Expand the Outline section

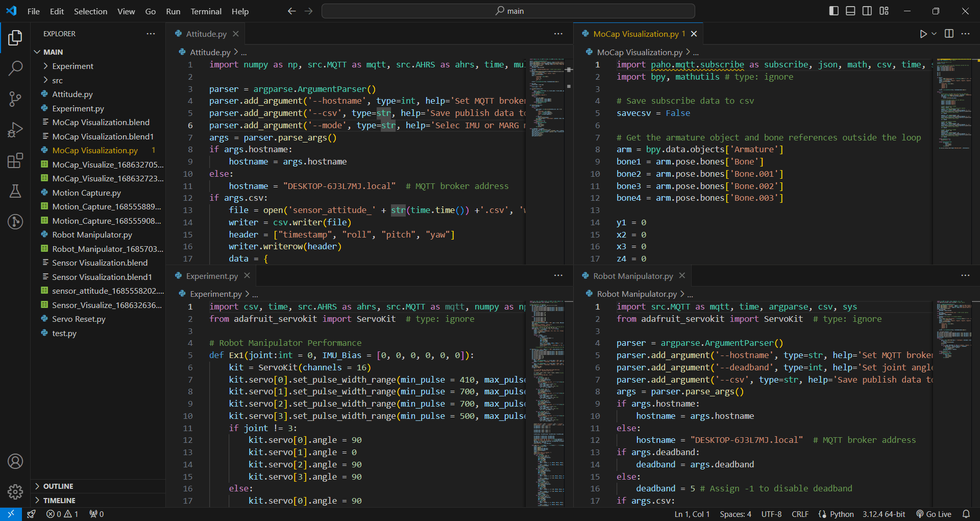tap(58, 486)
